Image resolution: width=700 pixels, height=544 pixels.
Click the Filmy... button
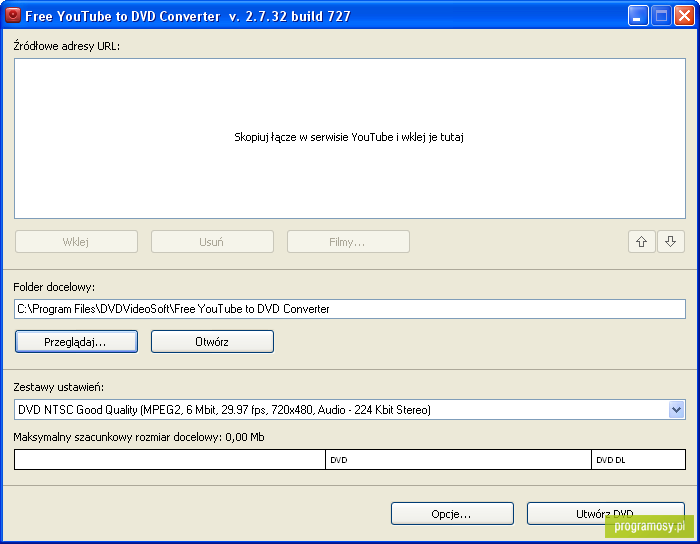pos(348,241)
